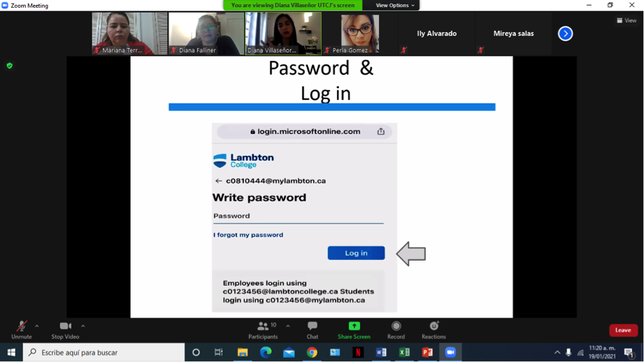Start recording the meeting
The height and width of the screenshot is (362, 644).
[396, 330]
